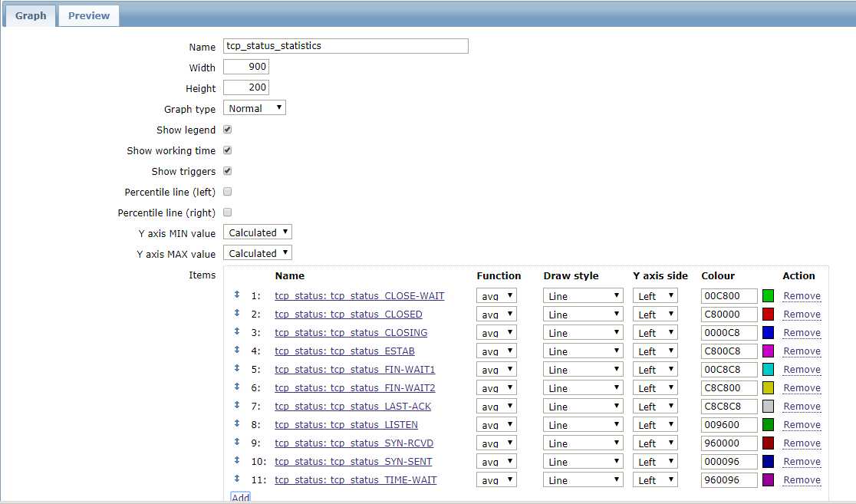
Task: Open the tcp_status_LAST-ACK item link
Action: 353,407
